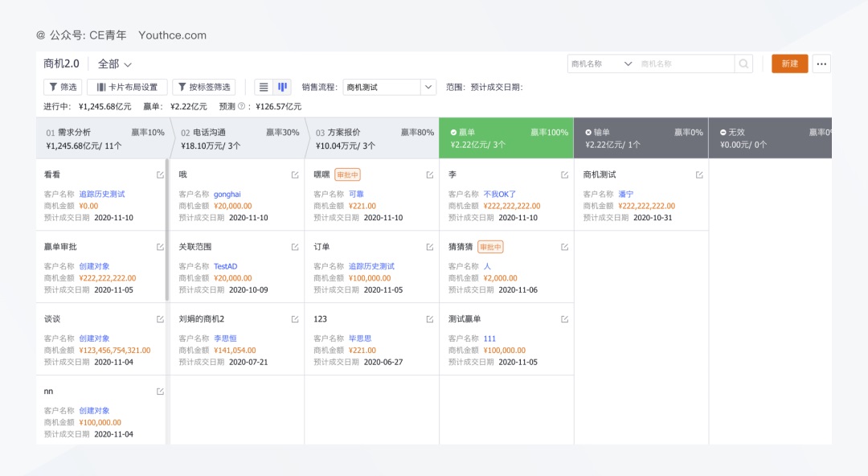Expand the 全部 view dropdown
Image resolution: width=868 pixels, height=476 pixels.
pyautogui.click(x=115, y=64)
